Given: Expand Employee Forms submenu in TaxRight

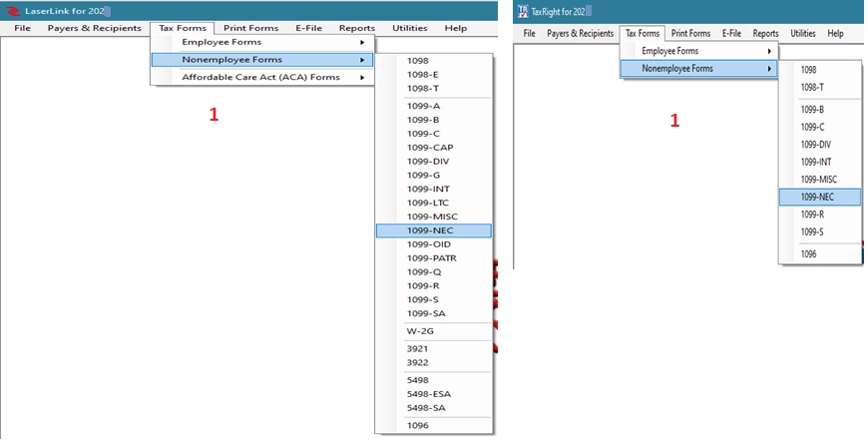Looking at the screenshot, I should [699, 51].
